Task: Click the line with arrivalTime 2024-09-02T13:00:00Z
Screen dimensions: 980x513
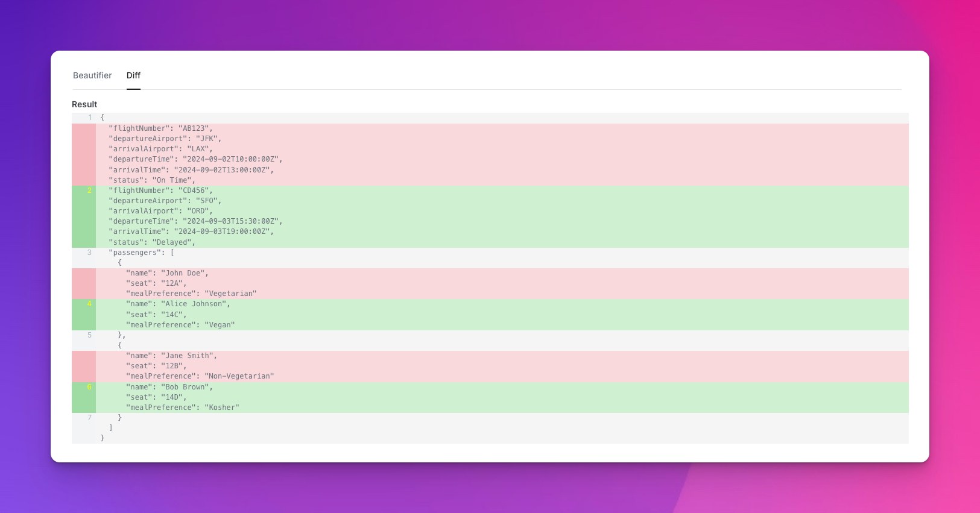Action: [x=191, y=170]
